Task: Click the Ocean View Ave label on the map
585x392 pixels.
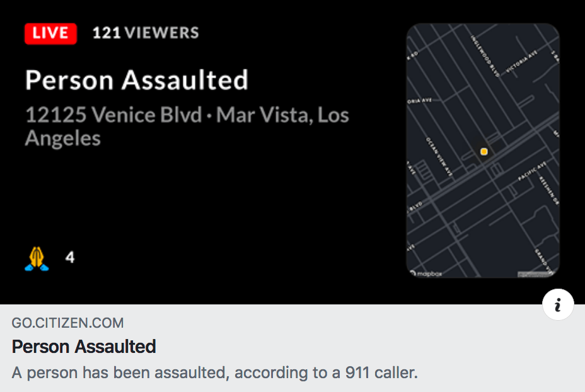Action: (x=439, y=156)
